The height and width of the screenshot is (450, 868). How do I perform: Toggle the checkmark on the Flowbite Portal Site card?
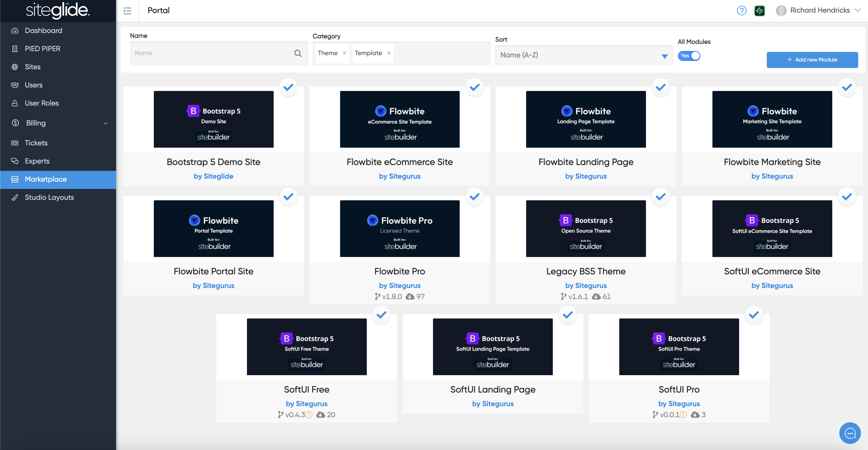click(288, 197)
